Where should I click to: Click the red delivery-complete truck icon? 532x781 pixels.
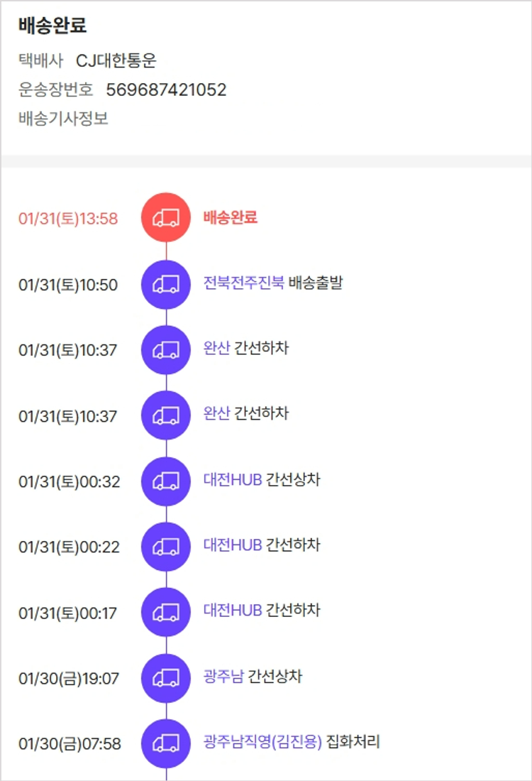click(166, 217)
